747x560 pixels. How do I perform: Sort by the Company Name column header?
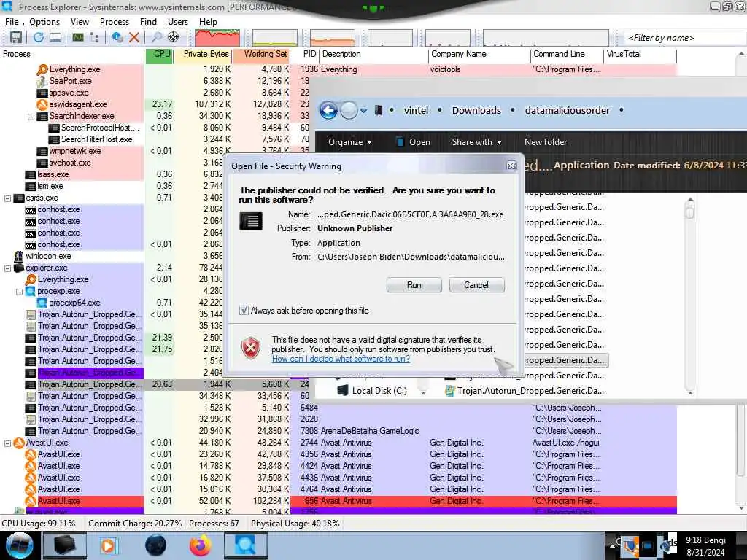479,54
